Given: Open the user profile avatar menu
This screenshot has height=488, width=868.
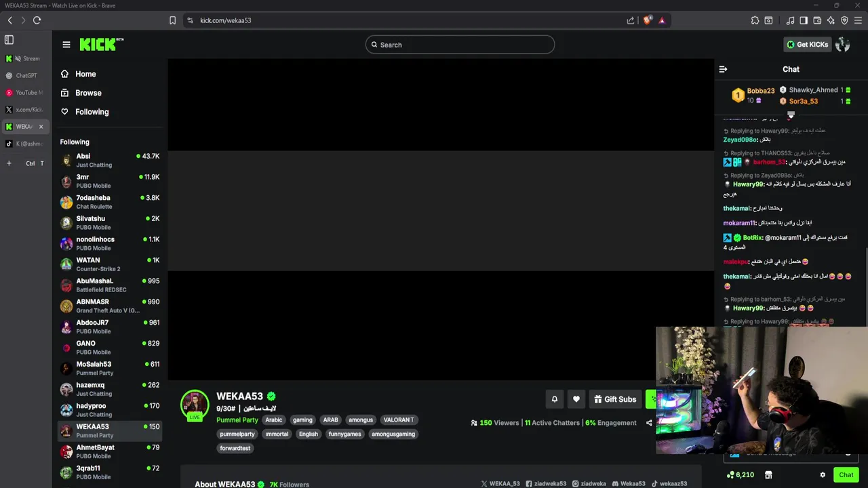Looking at the screenshot, I should tap(842, 45).
